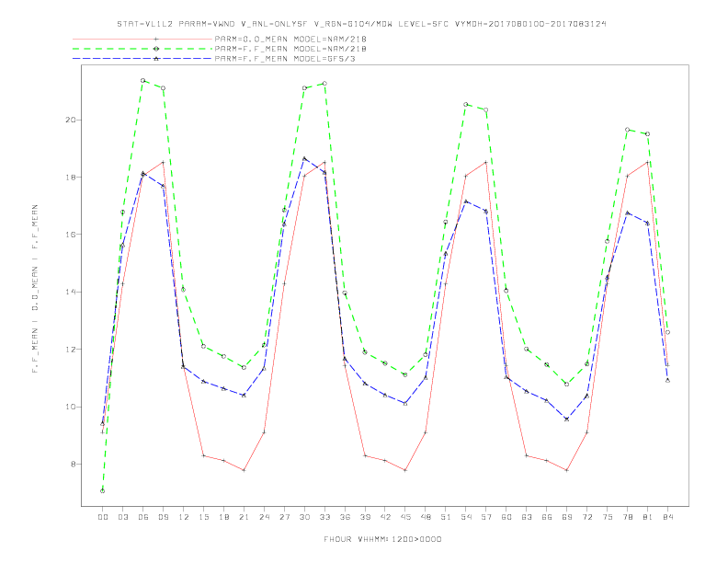Screen dimensions: 728x563
Task: Click blue GFS triangle marker at hour 69
Action: click(566, 419)
